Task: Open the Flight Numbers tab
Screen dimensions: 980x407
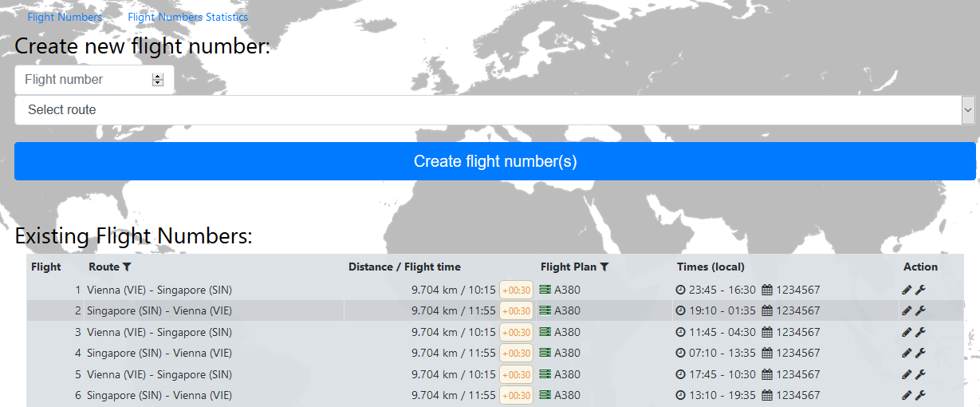Action: [x=65, y=17]
